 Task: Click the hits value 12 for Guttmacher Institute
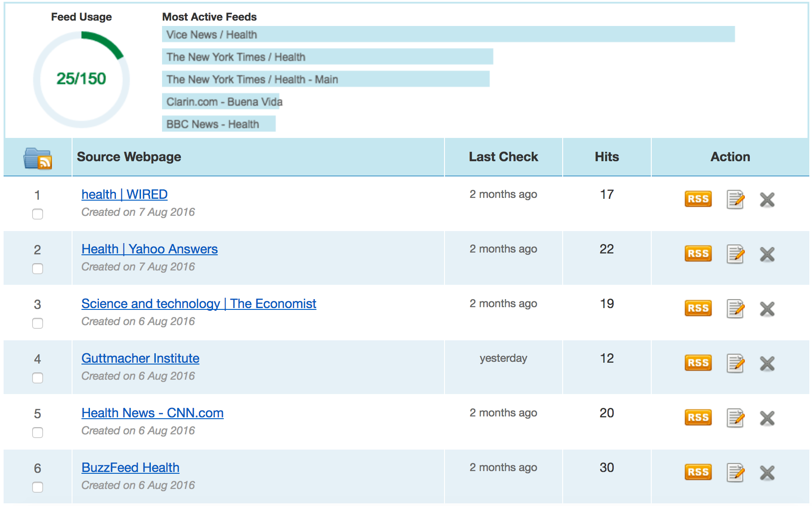[607, 358]
